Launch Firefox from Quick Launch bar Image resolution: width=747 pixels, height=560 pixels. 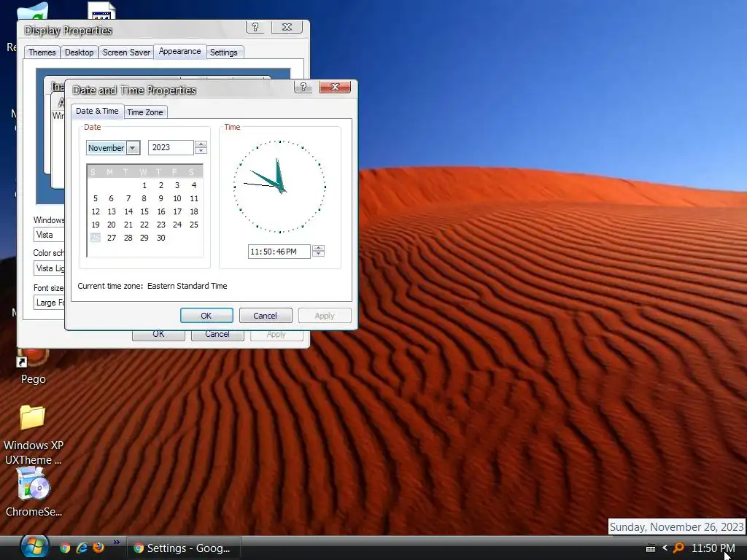pos(98,548)
